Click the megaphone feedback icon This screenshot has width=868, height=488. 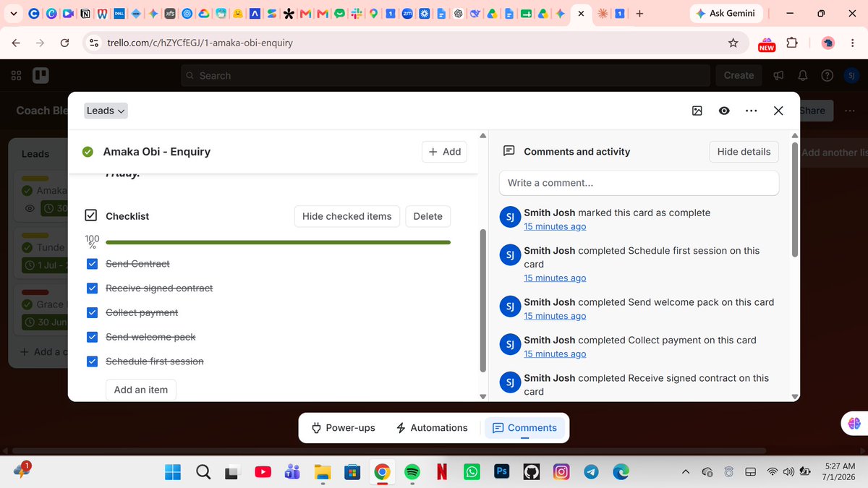pos(779,75)
